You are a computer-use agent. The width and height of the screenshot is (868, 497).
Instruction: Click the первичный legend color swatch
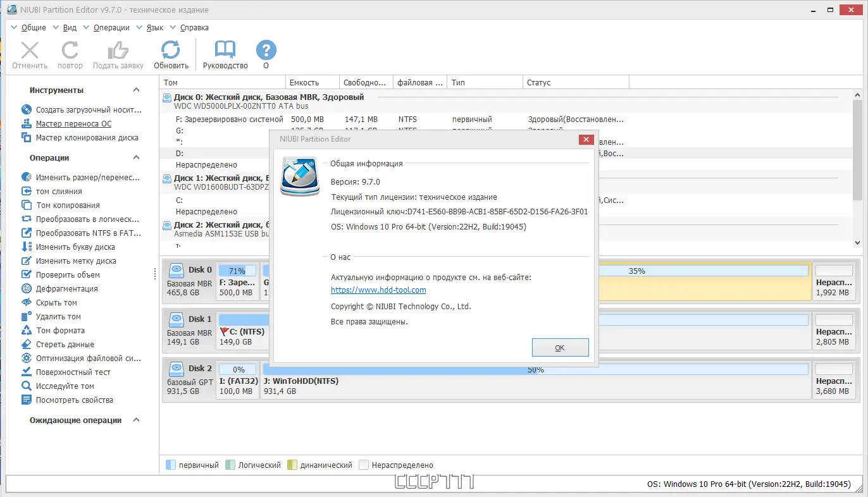pyautogui.click(x=170, y=465)
